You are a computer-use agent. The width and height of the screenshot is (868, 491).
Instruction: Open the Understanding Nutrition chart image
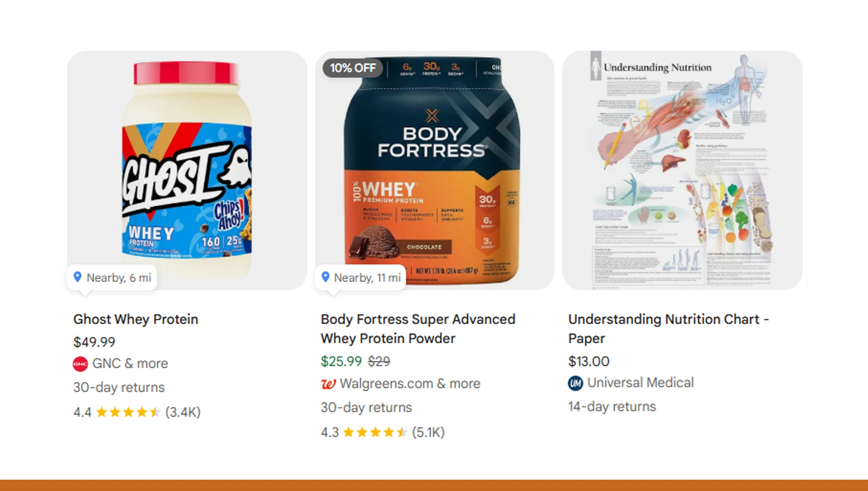pos(682,170)
